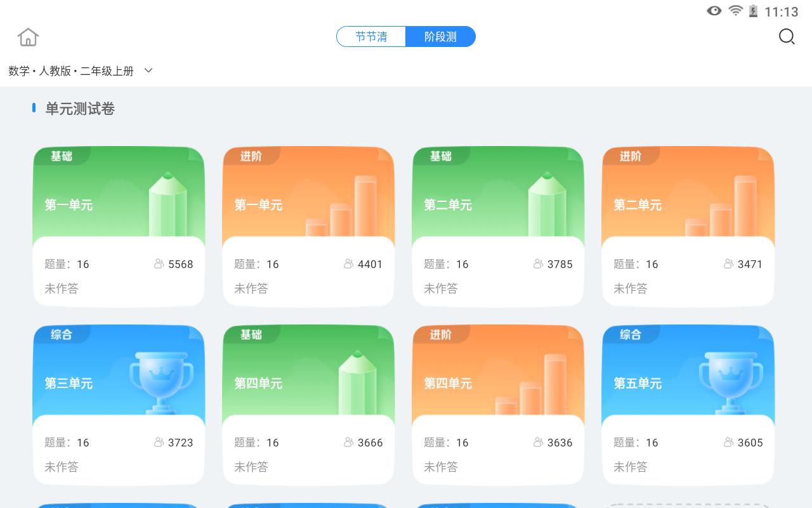Expand the 数学·人教版·二年级上册 textbook selector
Image resolution: width=812 pixels, height=508 pixels.
[x=70, y=70]
